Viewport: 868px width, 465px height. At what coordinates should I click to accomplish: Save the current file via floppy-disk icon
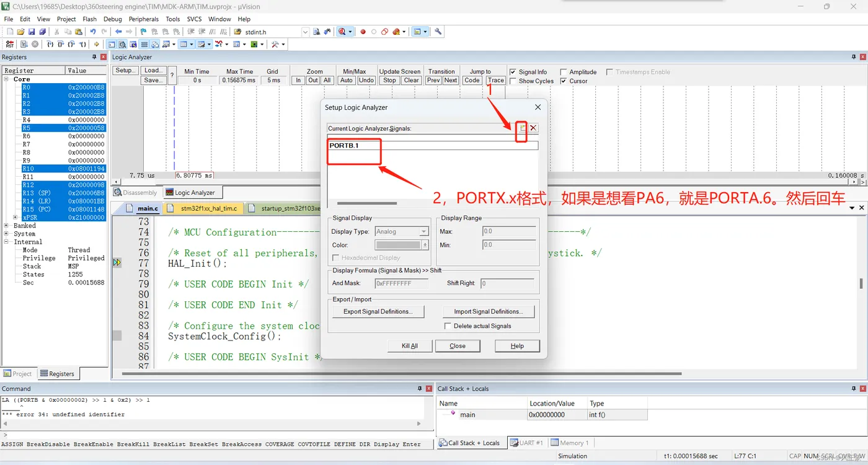[x=32, y=32]
